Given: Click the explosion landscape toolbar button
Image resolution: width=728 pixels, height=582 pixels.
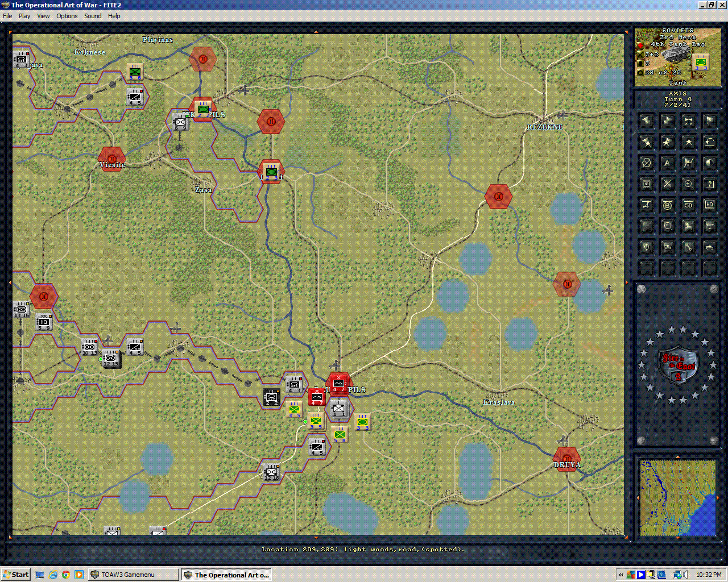Looking at the screenshot, I should pyautogui.click(x=688, y=226).
